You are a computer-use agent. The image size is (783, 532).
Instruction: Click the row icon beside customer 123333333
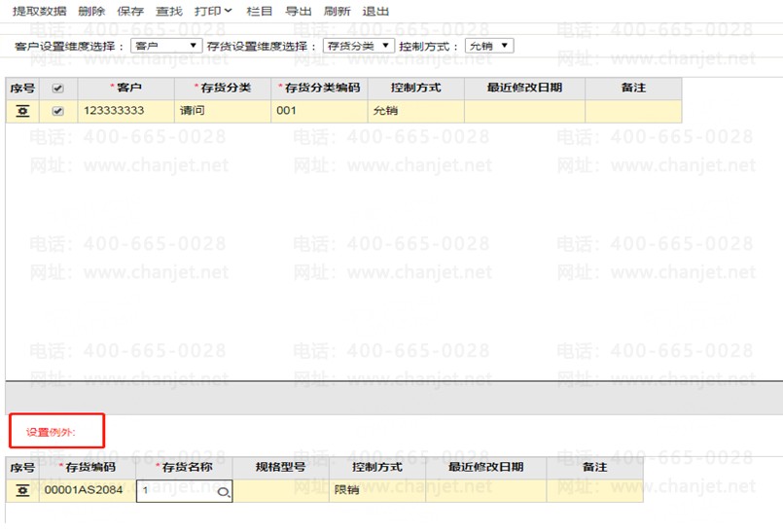22,111
